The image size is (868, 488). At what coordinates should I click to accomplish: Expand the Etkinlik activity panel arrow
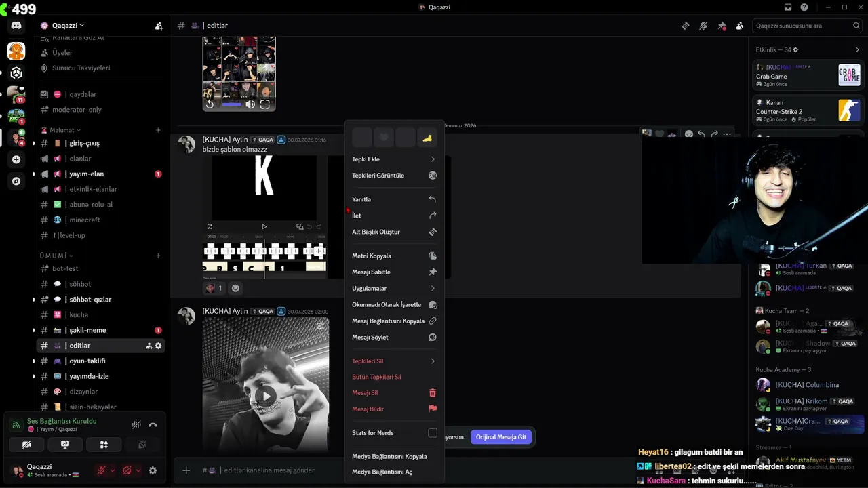857,49
